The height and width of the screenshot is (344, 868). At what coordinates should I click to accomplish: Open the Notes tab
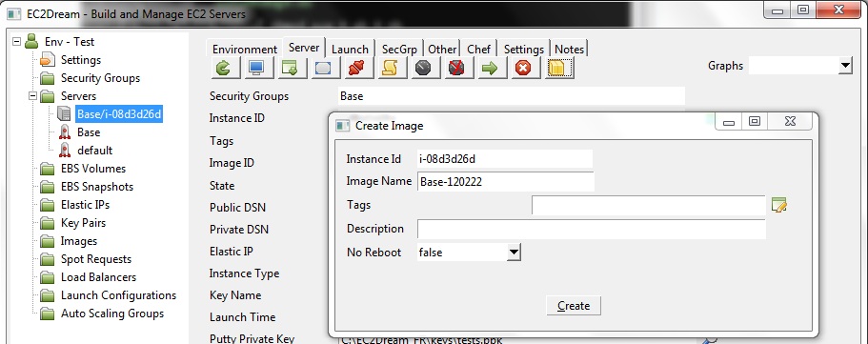[x=569, y=50]
